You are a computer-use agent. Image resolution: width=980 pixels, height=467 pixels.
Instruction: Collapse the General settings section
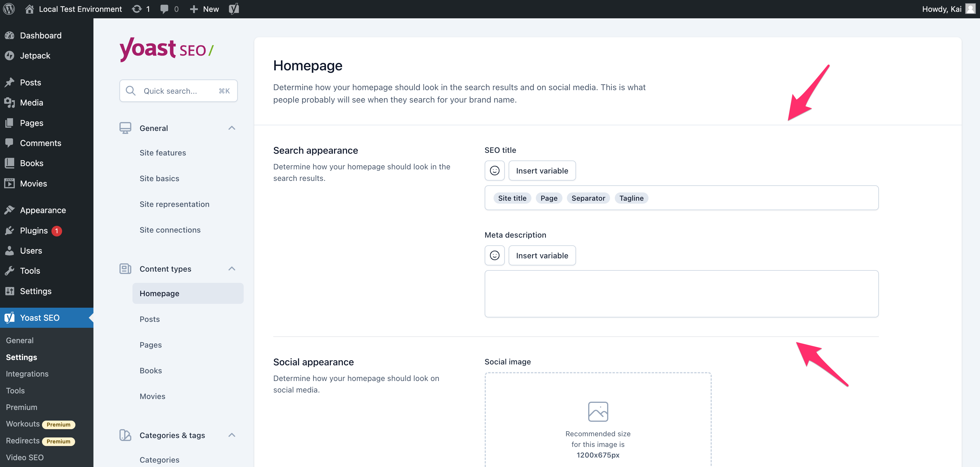pos(232,128)
